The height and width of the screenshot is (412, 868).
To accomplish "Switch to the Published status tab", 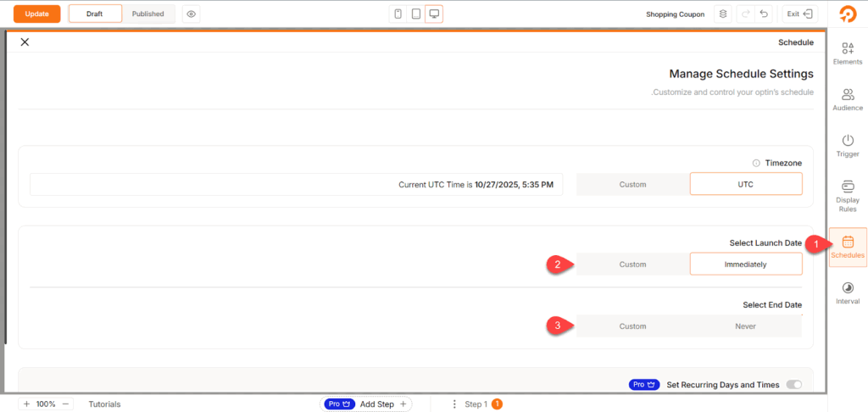I will pyautogui.click(x=147, y=14).
